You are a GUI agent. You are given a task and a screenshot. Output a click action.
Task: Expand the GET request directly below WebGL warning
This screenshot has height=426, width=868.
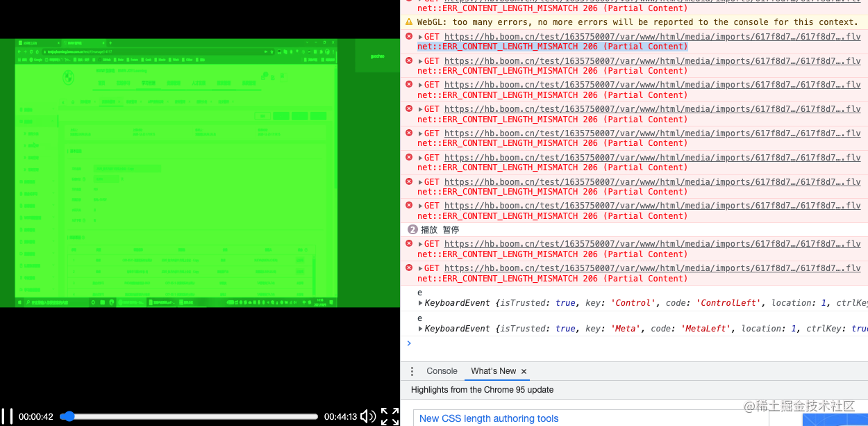(x=420, y=37)
